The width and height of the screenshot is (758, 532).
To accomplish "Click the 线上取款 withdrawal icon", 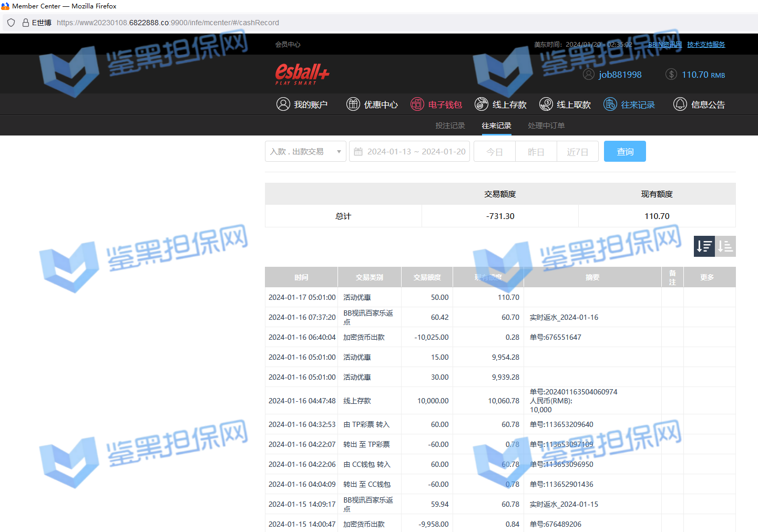I will (546, 105).
